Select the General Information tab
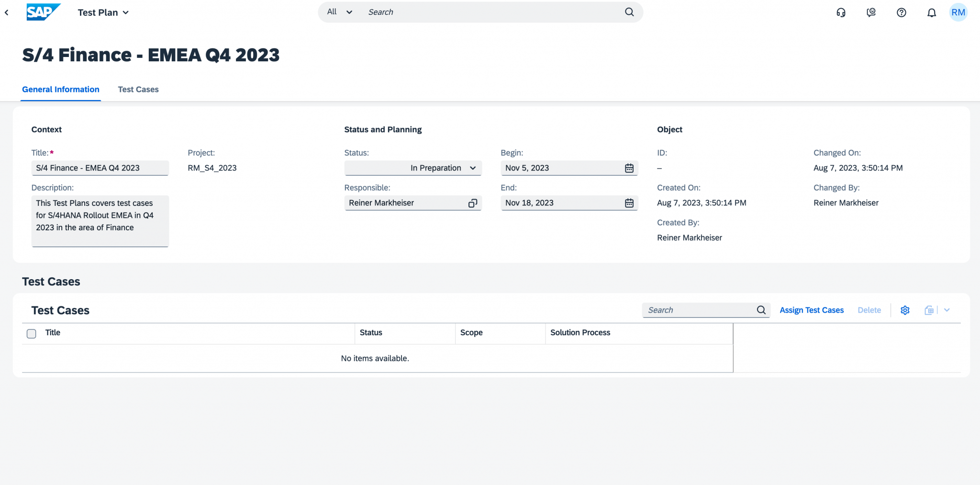Image resolution: width=980 pixels, height=485 pixels. [x=61, y=89]
